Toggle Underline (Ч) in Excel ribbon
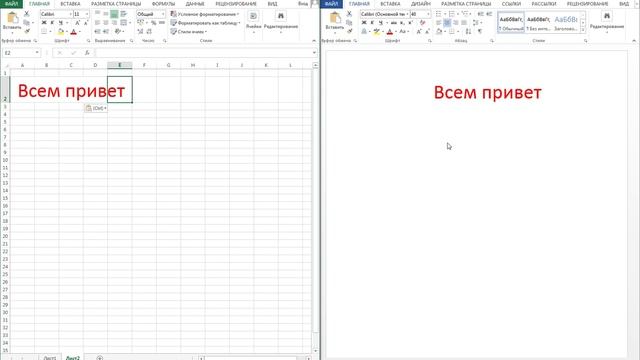 [60, 22]
